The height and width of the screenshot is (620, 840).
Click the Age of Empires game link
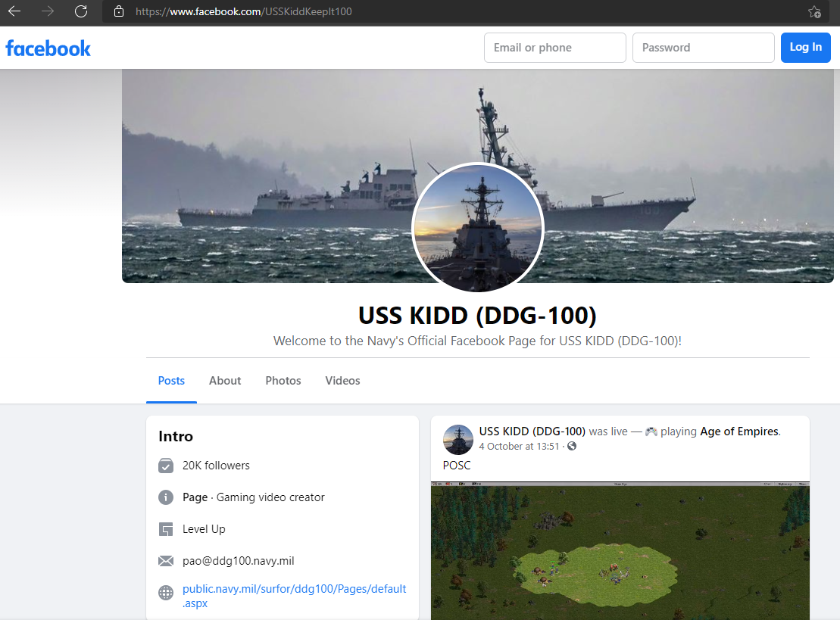739,432
